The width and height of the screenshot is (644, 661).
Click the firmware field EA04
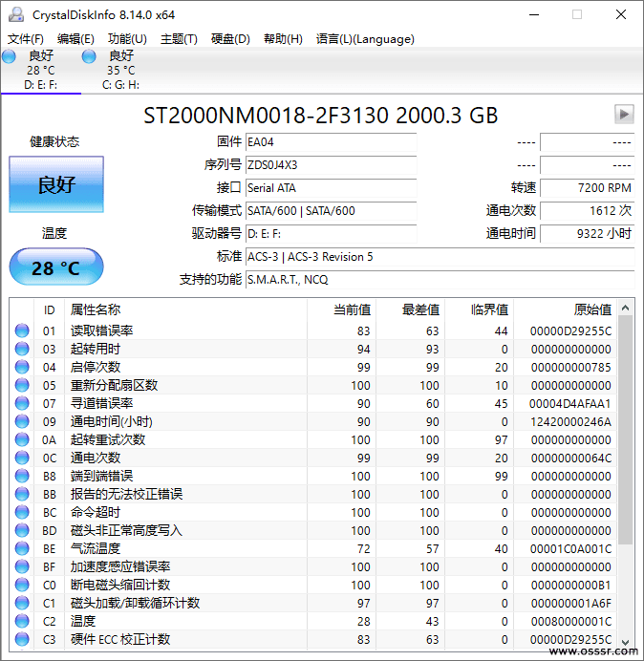click(331, 142)
